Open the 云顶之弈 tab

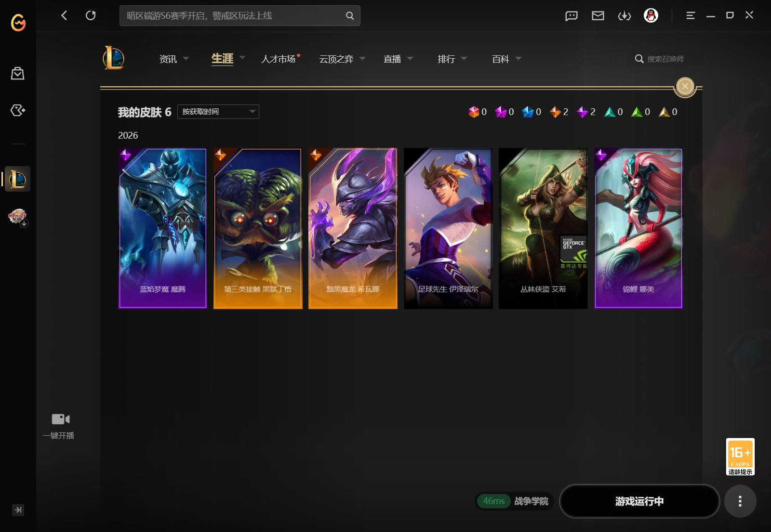336,59
